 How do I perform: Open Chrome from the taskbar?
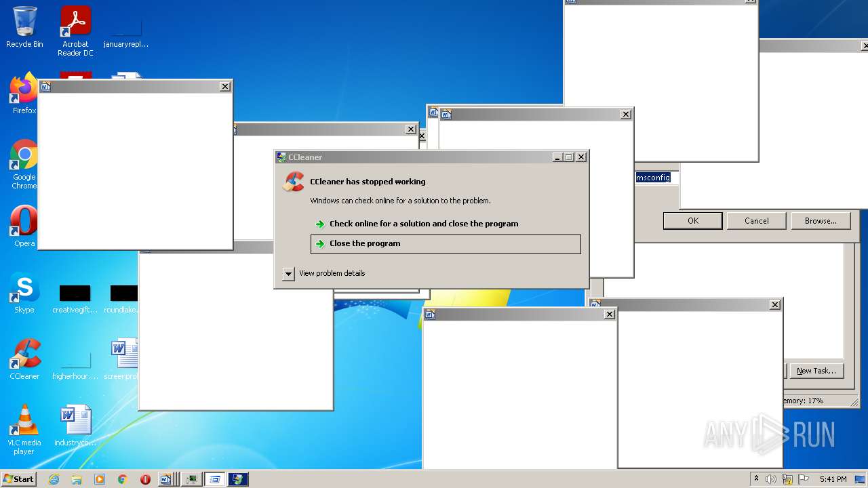click(123, 479)
